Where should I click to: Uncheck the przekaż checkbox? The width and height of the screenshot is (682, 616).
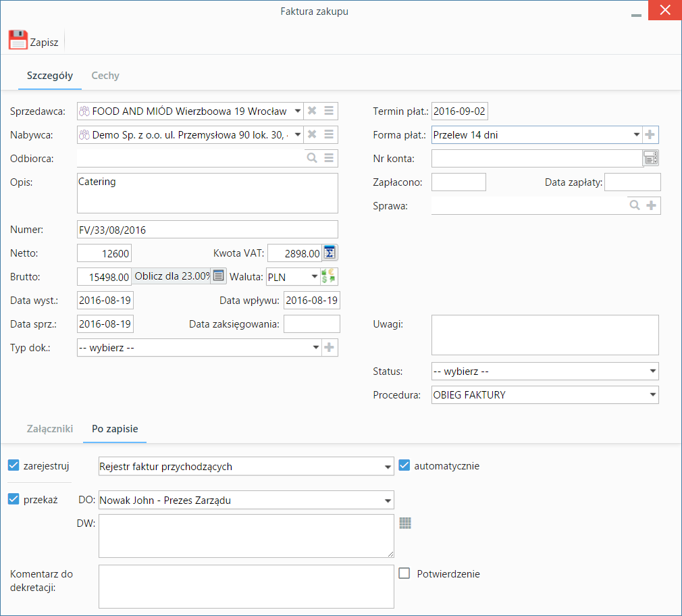(x=14, y=499)
